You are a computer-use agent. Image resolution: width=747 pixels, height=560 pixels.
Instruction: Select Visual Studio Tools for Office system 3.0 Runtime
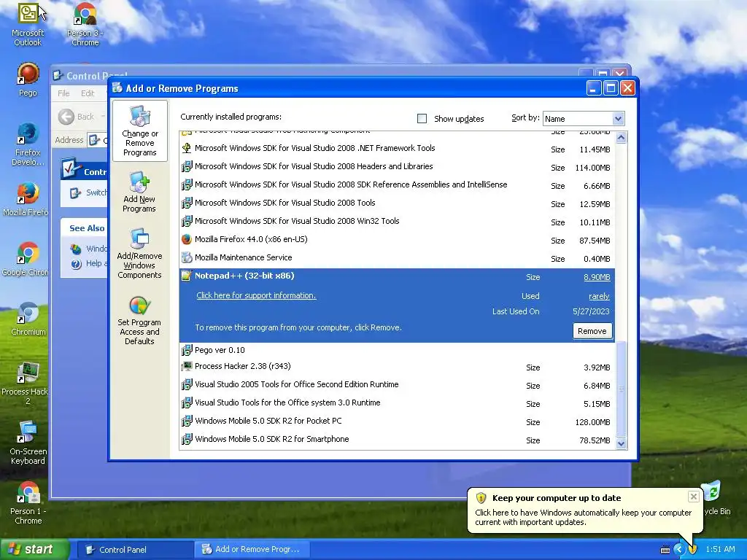(398, 402)
